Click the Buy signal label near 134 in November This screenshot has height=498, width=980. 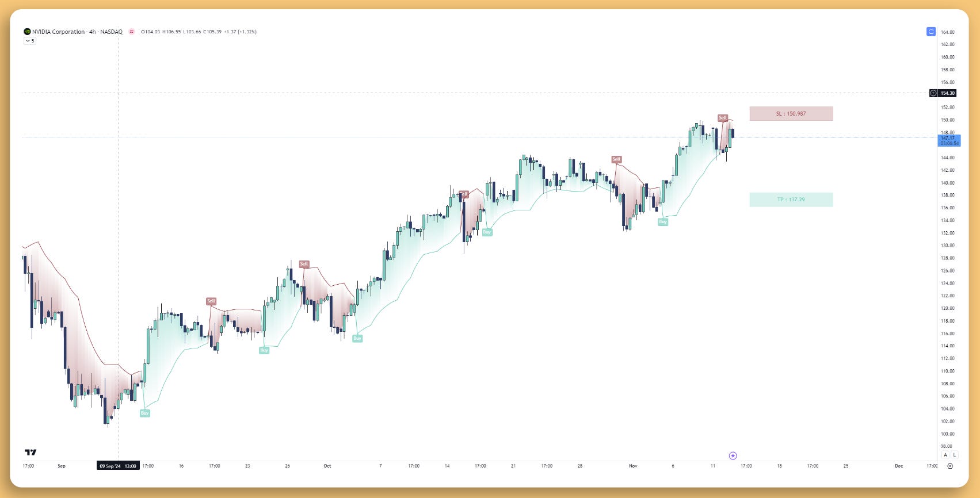[663, 221]
